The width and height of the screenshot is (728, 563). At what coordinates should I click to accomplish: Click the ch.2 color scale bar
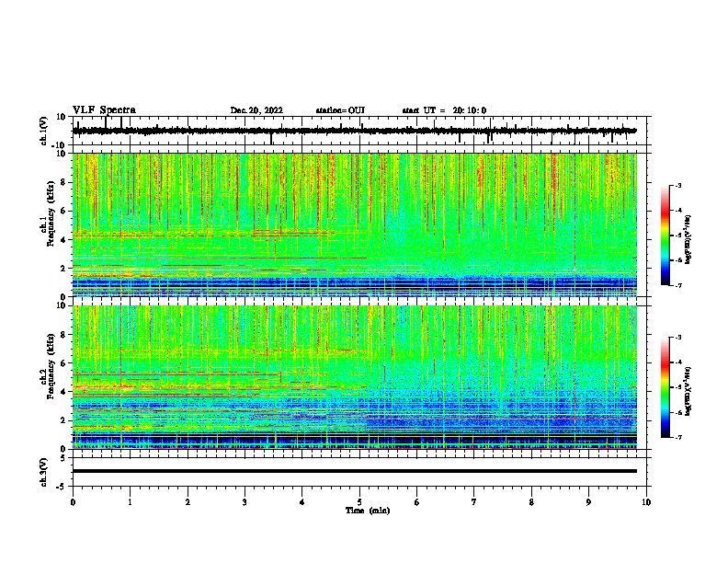click(665, 387)
